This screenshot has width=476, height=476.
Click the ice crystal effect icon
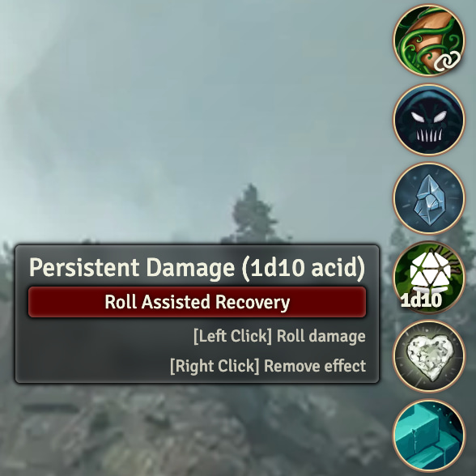pos(428,198)
